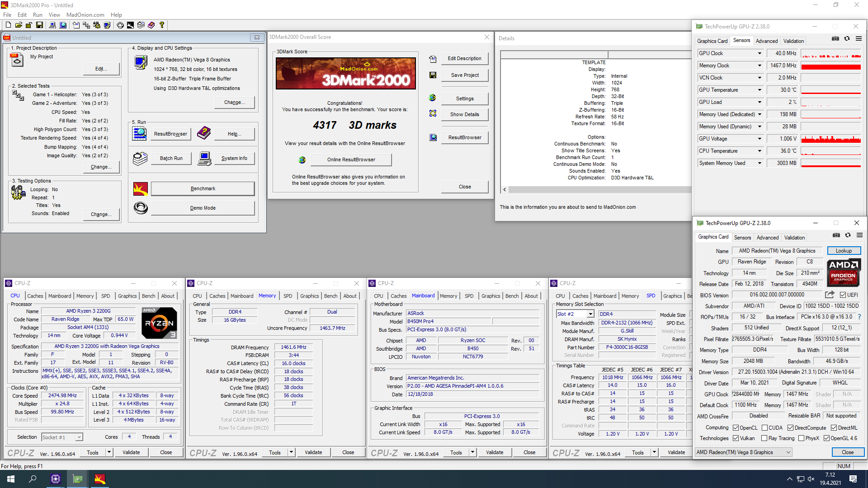
Task: Open the GPU Load sensor dropdown
Action: (759, 102)
